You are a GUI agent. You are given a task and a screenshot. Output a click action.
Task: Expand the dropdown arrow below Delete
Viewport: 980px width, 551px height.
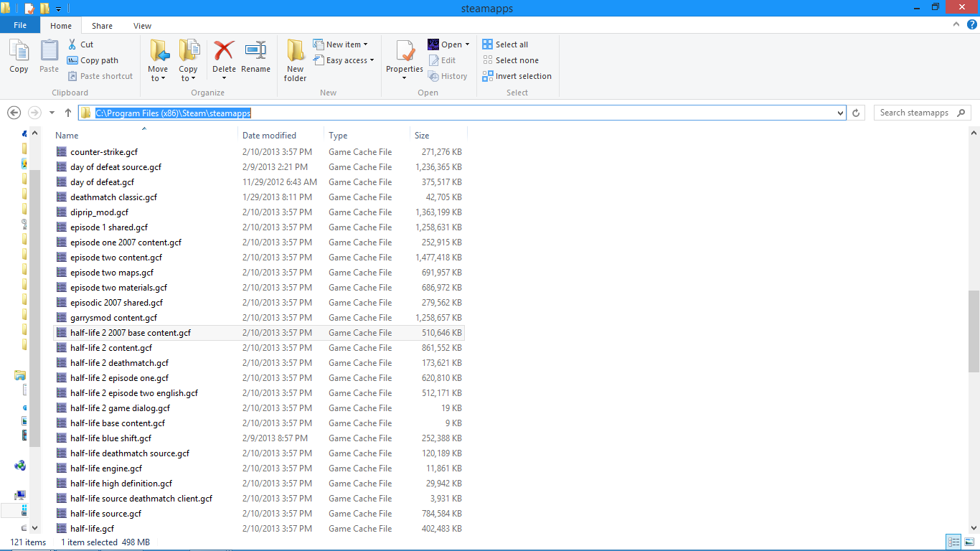click(224, 78)
